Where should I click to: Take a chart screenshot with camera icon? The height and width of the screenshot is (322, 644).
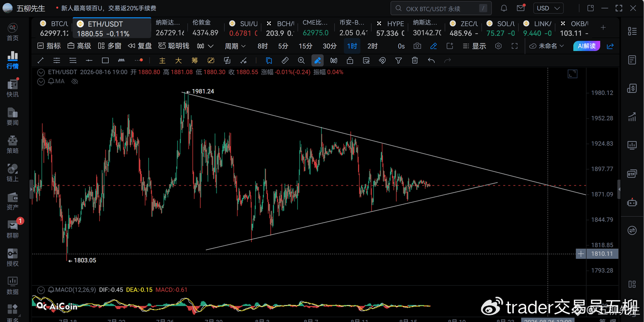tap(417, 46)
